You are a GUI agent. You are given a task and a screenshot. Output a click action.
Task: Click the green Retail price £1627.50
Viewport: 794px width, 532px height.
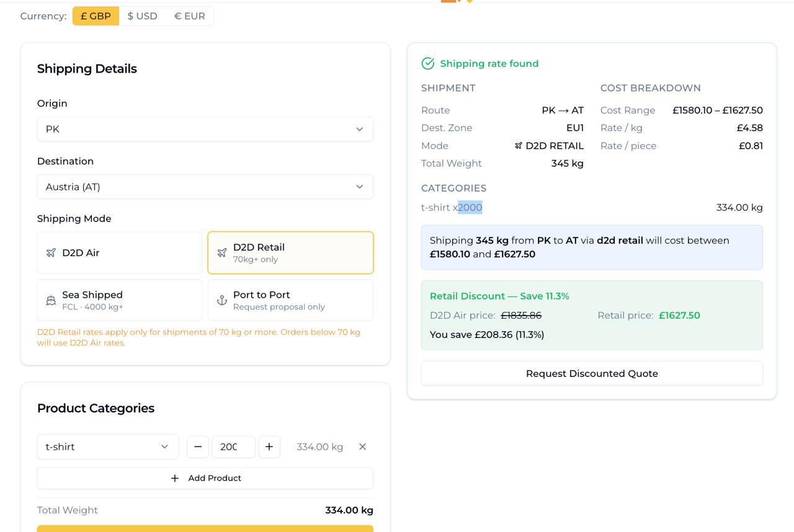(679, 316)
